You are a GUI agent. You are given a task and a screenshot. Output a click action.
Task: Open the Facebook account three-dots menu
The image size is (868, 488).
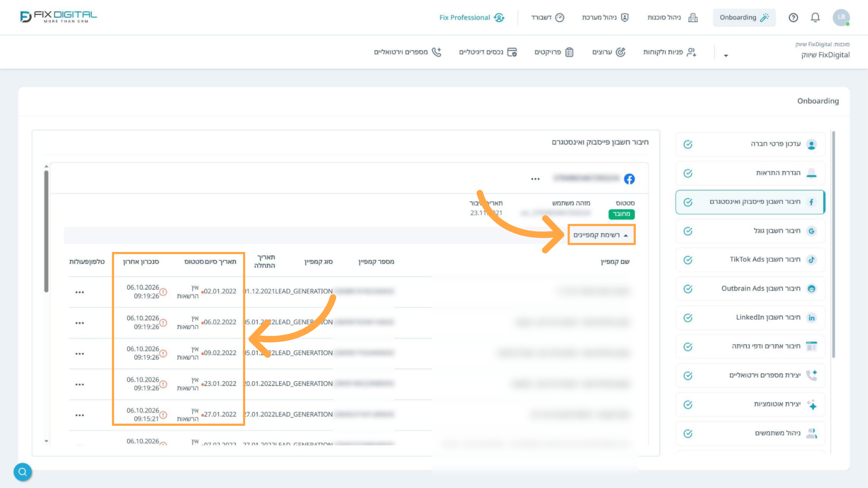pyautogui.click(x=535, y=179)
